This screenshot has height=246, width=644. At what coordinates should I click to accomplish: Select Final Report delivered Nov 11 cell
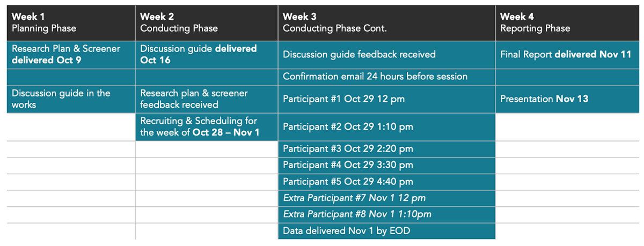pyautogui.click(x=566, y=54)
